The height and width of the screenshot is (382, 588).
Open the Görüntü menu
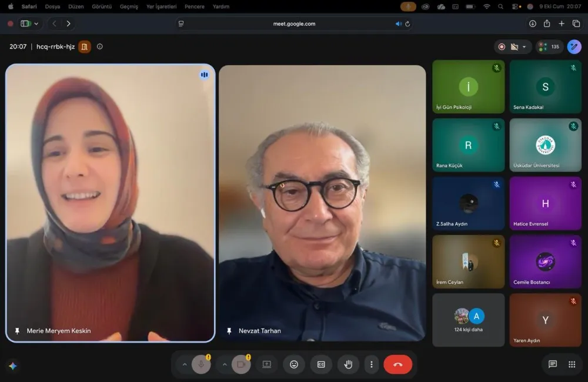[102, 6]
